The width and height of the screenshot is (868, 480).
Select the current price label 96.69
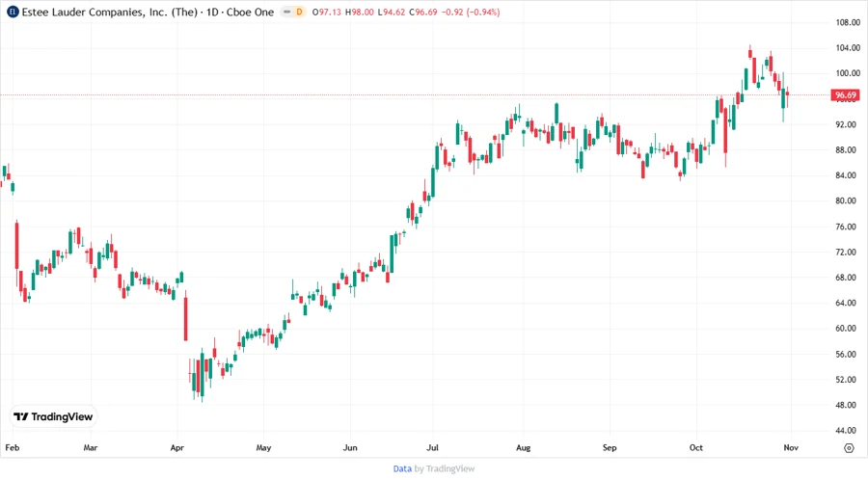tap(845, 95)
